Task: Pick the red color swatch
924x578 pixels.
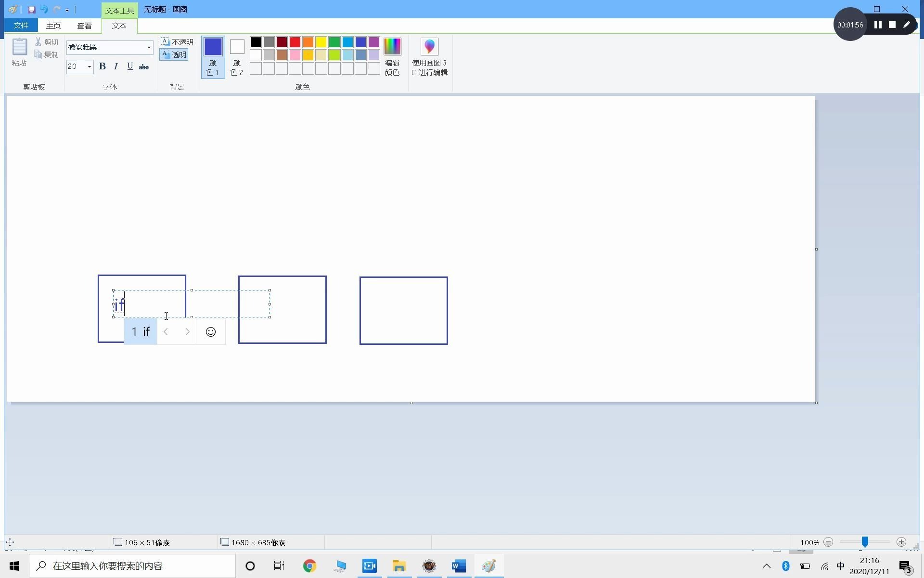Action: point(295,42)
